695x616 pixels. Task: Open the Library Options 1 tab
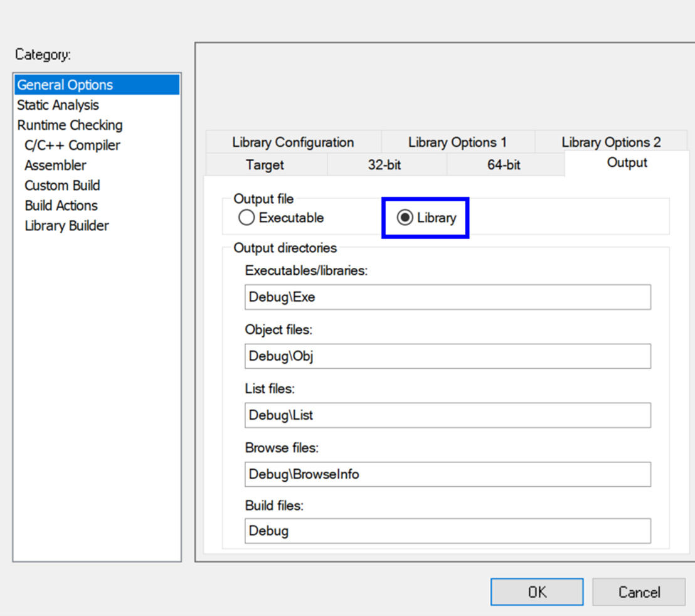[x=457, y=142]
